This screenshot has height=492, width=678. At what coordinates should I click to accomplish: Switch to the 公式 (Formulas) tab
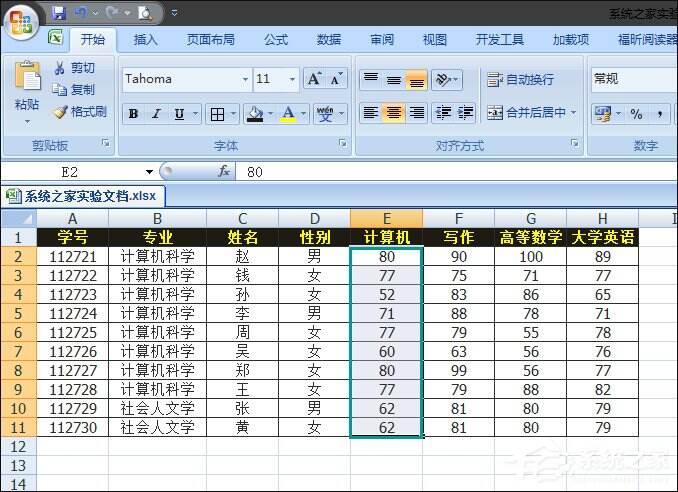click(276, 40)
